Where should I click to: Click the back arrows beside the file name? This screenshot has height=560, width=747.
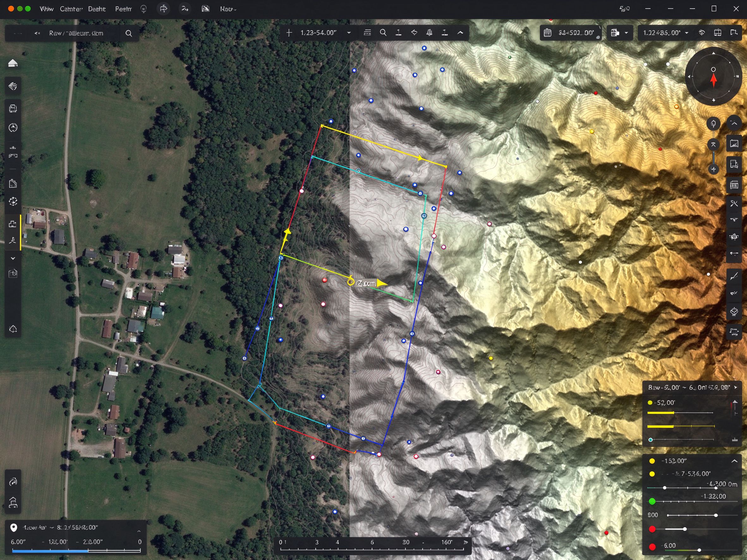(x=37, y=33)
